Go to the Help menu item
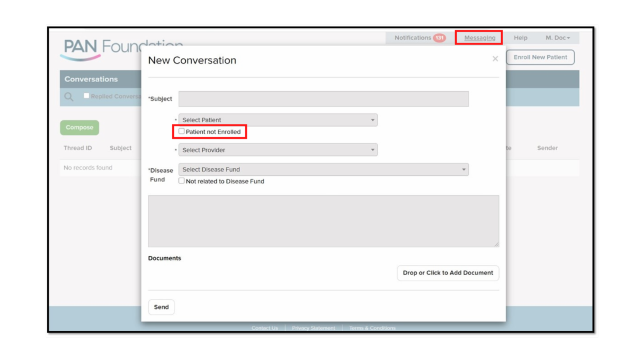This screenshot has height=362, width=644. click(x=520, y=38)
